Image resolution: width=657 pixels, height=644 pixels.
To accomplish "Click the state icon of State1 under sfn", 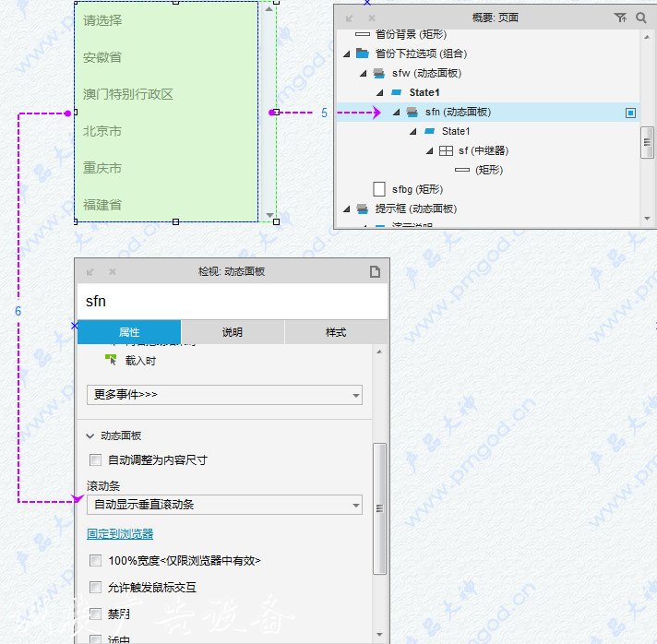I will tap(429, 131).
